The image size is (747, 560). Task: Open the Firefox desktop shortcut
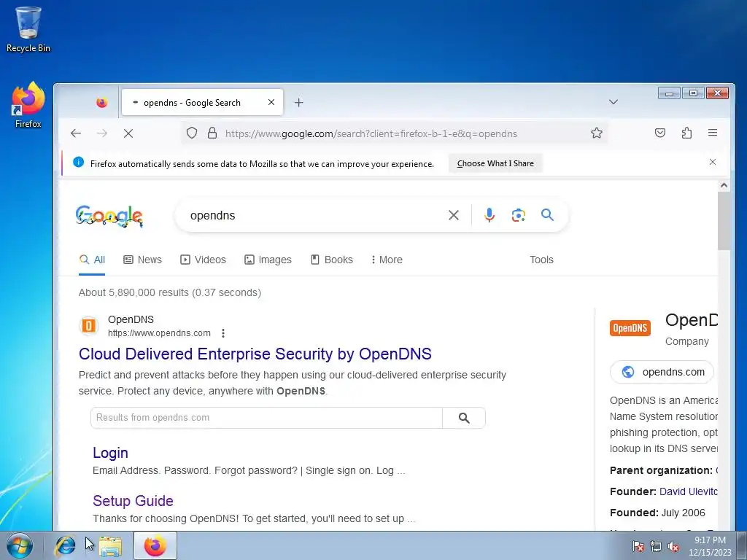coord(28,105)
